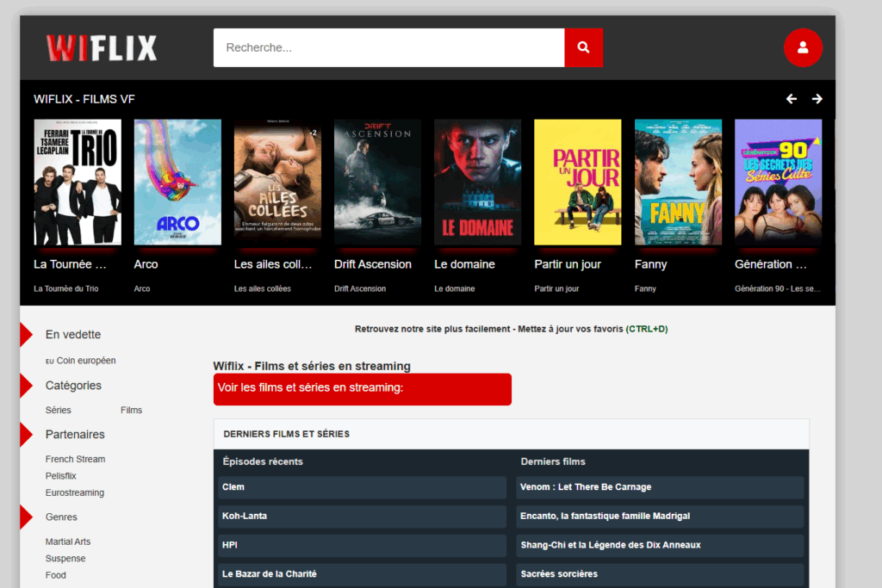Open Encanto, la fantastique famille Madrigal
Image resolution: width=882 pixels, height=588 pixels.
click(660, 516)
